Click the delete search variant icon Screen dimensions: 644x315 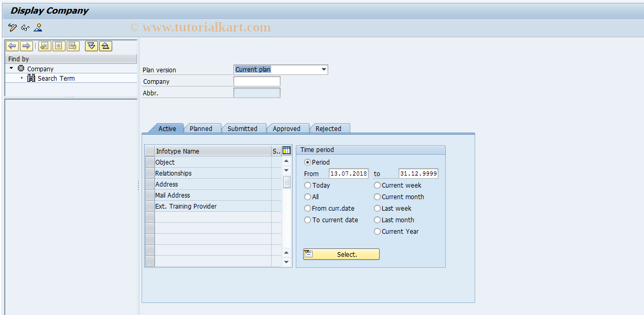(x=73, y=46)
